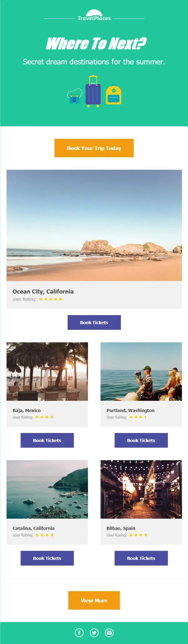
Task: Open the Ocean City beach photo
Action: 94,225
